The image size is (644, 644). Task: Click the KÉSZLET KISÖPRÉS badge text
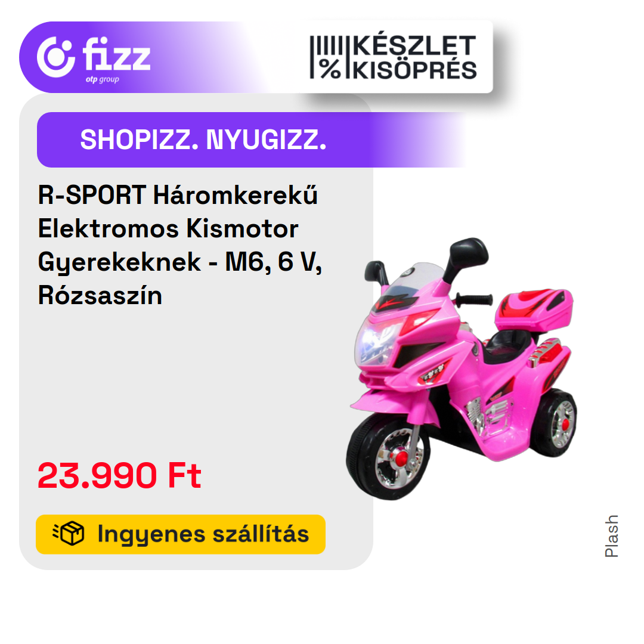click(414, 57)
